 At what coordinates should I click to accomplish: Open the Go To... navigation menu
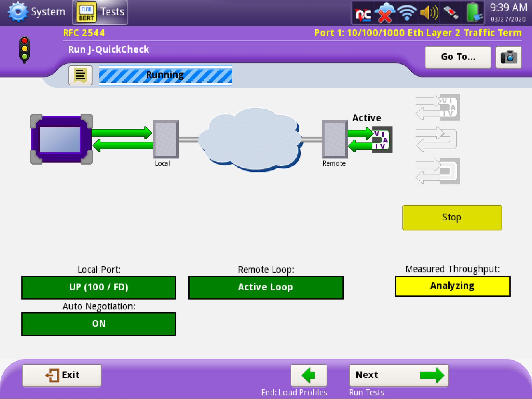pos(458,57)
